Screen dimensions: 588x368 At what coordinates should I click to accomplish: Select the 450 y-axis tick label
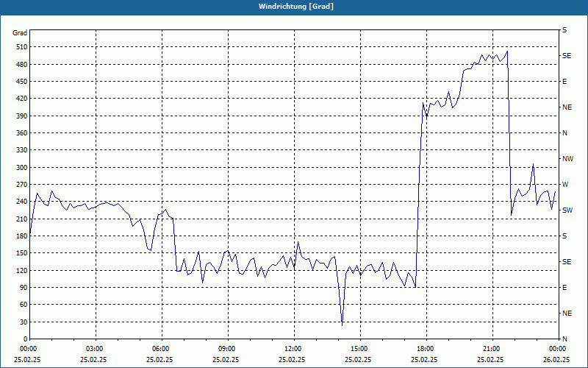[23, 82]
